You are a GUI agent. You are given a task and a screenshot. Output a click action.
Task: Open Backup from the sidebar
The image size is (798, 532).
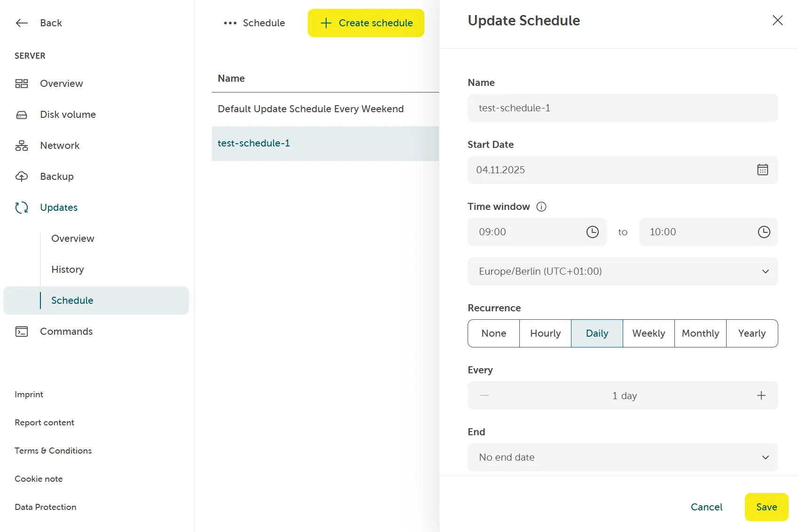pyautogui.click(x=56, y=176)
